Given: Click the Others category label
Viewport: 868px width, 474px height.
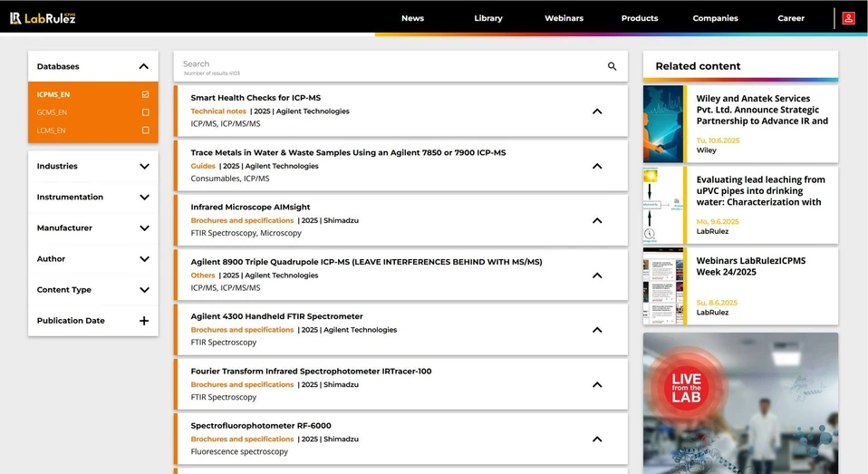Looking at the screenshot, I should 203,276.
